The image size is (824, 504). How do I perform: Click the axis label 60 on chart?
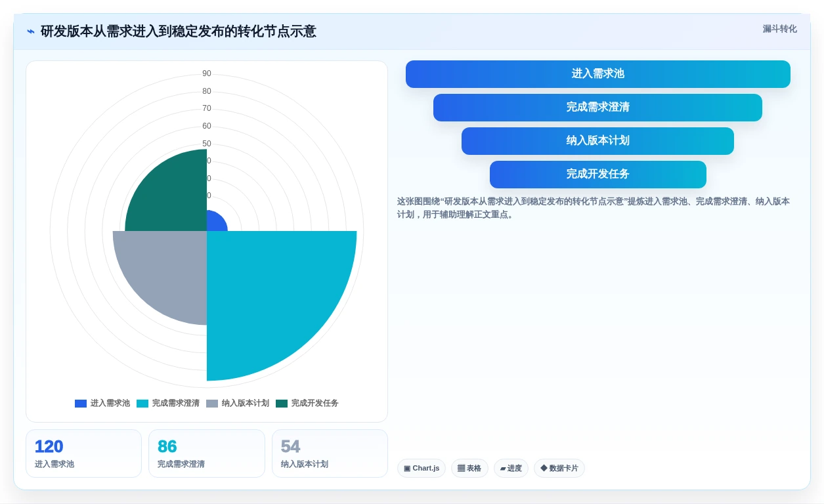click(x=207, y=126)
